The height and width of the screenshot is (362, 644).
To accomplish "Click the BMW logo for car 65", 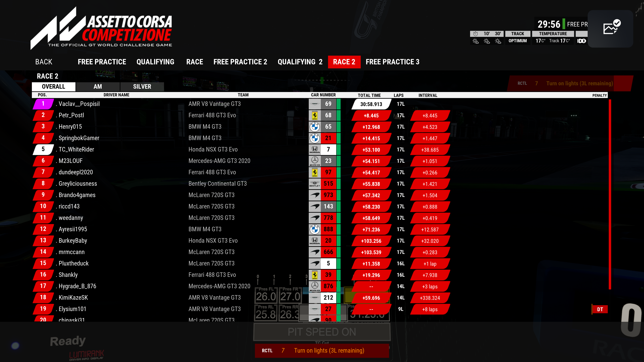I will point(315,127).
